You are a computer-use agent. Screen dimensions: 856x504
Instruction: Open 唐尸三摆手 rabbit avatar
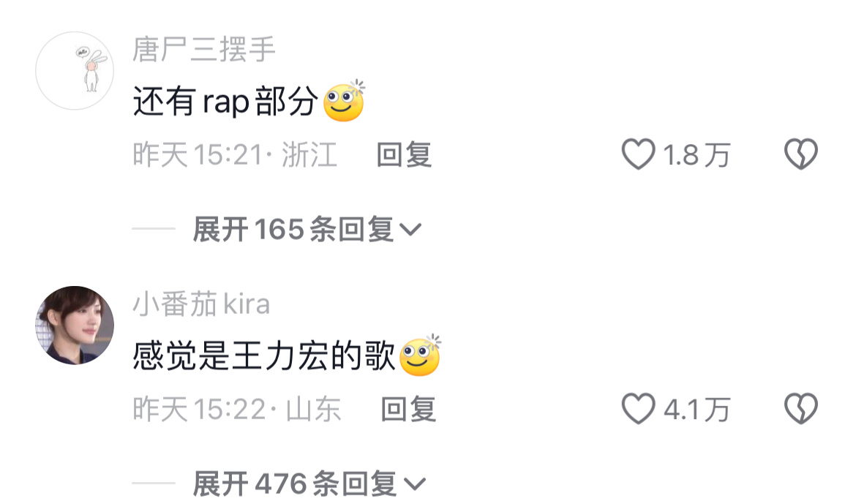coord(75,71)
